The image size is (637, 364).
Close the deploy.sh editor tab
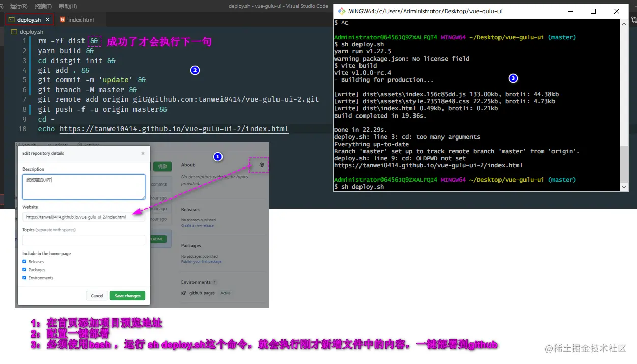[47, 20]
